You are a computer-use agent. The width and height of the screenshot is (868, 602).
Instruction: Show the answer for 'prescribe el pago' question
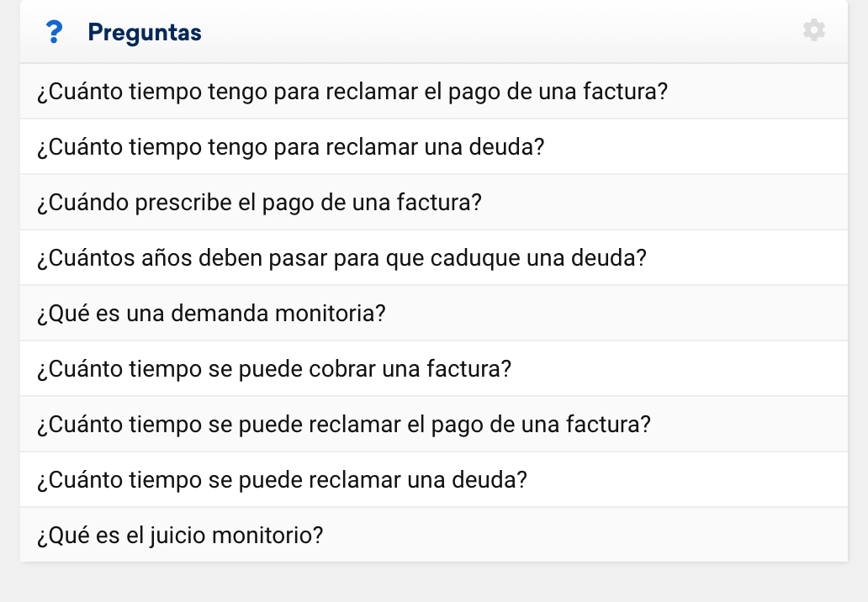pyautogui.click(x=589, y=202)
